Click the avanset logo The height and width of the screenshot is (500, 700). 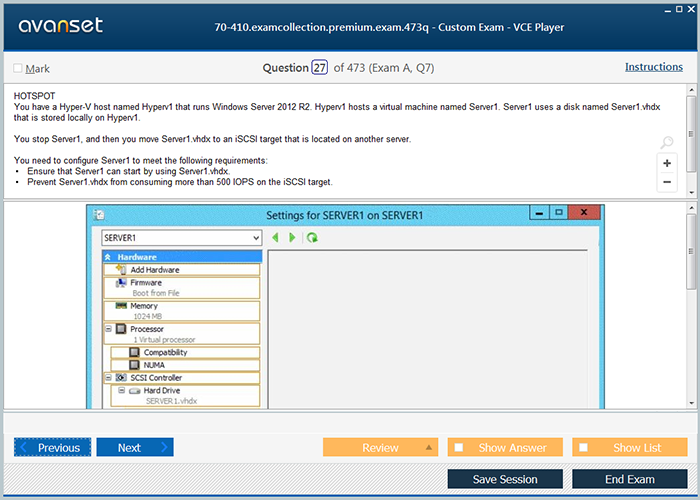pyautogui.click(x=60, y=25)
